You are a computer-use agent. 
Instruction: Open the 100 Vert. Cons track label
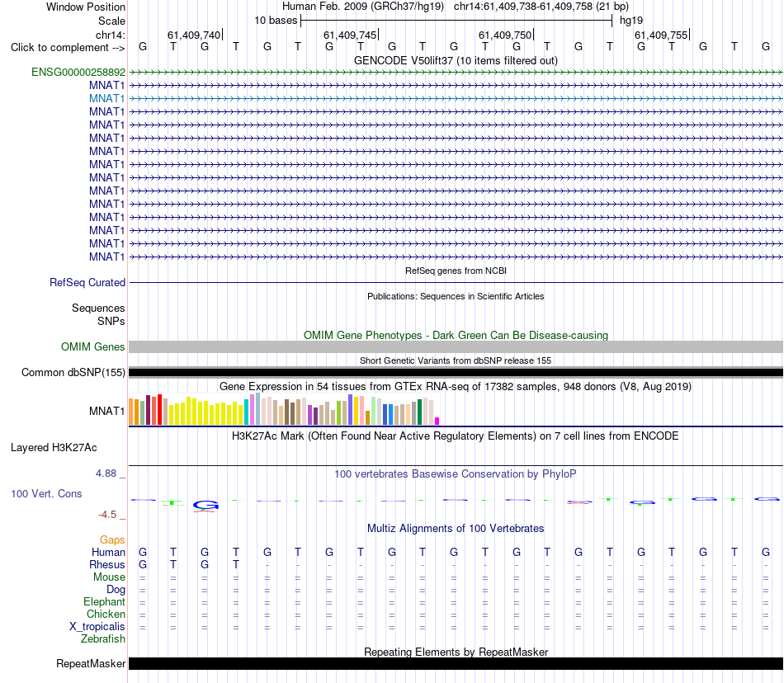pyautogui.click(x=46, y=493)
